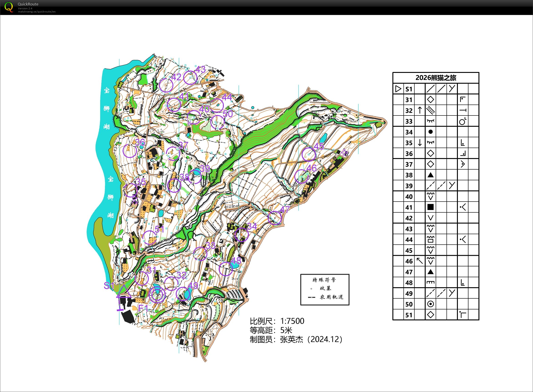The height and width of the screenshot is (392, 533).
Task: Click the 特殊符号 legend box title
Action: [x=324, y=280]
